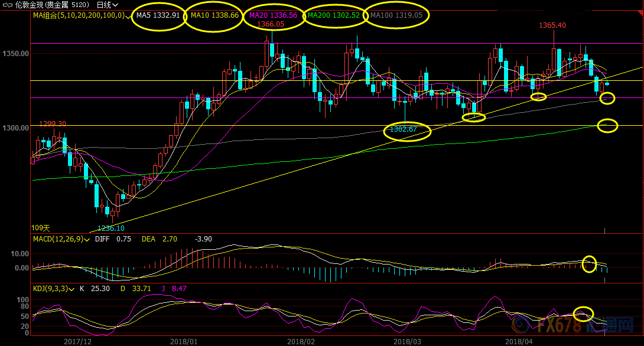Expand the MACD(12,26,9) parameter dropdown
Image resolution: width=644 pixels, height=346 pixels.
click(x=87, y=240)
